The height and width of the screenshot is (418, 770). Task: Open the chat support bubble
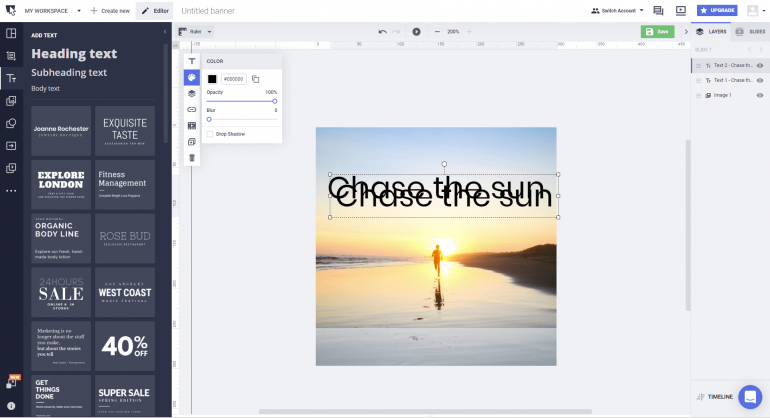[x=749, y=397]
